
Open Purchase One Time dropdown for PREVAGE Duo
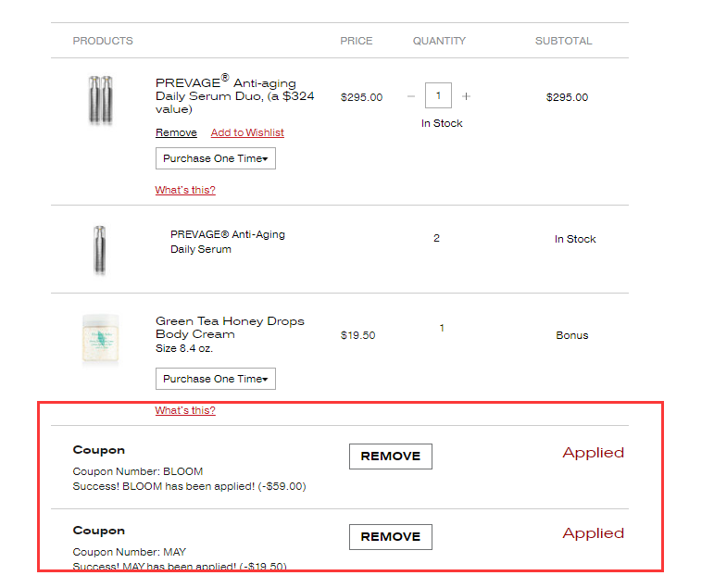point(216,158)
